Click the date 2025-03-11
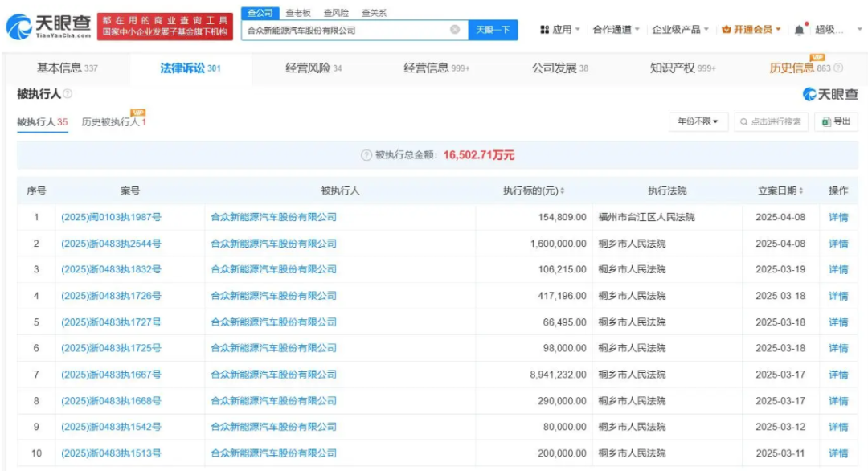This screenshot has height=471, width=868. coord(780,453)
